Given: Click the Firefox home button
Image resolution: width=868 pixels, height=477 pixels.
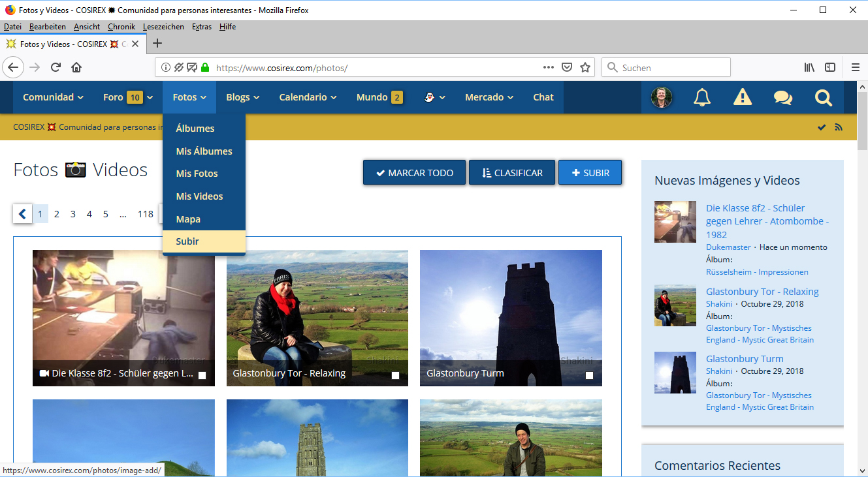Looking at the screenshot, I should coord(76,67).
